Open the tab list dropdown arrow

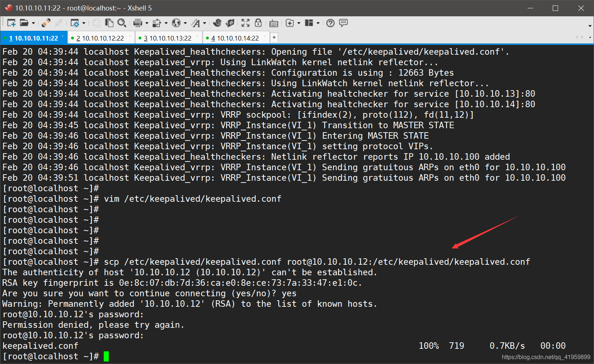pos(590,37)
